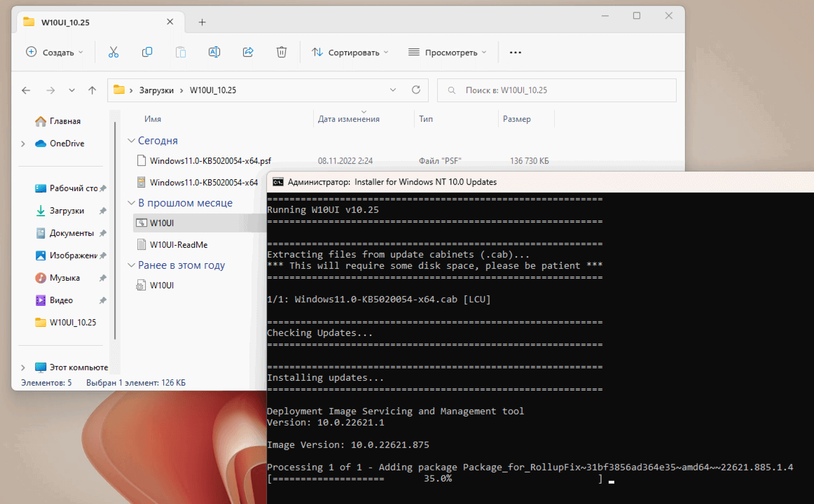Open Рабочий стол in sidebar
Image resolution: width=814 pixels, height=504 pixels.
(67, 188)
